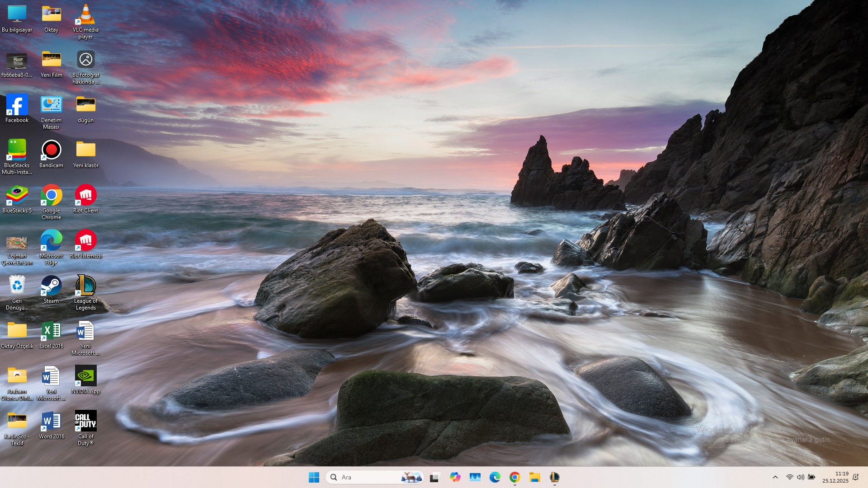Open Copilot from the taskbar
This screenshot has height=488, width=868.
tap(455, 477)
